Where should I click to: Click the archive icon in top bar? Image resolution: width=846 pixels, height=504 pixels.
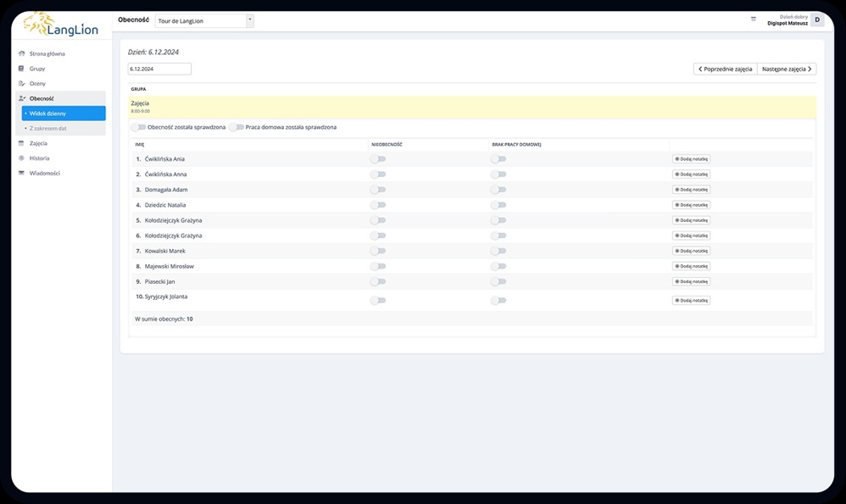coord(753,19)
